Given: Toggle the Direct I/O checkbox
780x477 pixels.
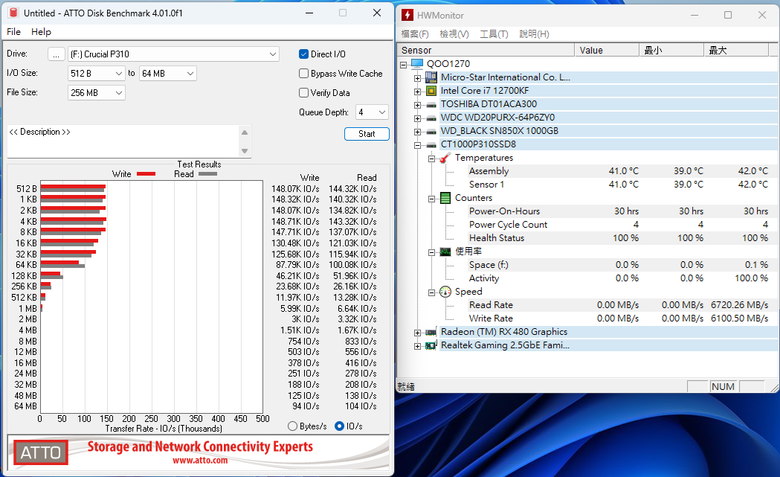Looking at the screenshot, I should [x=303, y=54].
